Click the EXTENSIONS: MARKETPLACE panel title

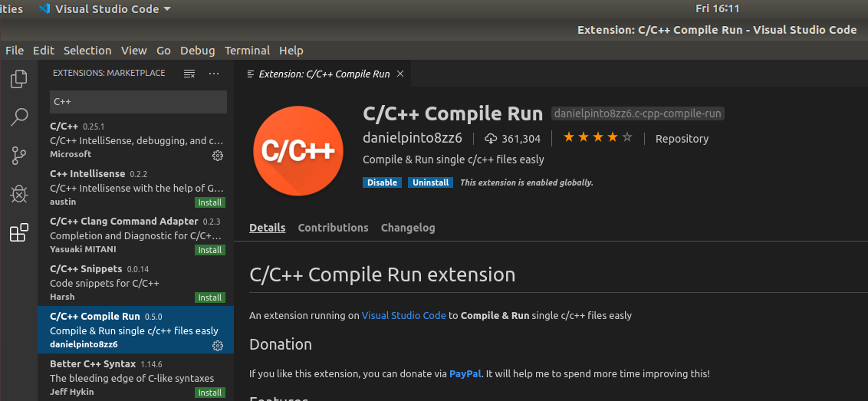[109, 73]
